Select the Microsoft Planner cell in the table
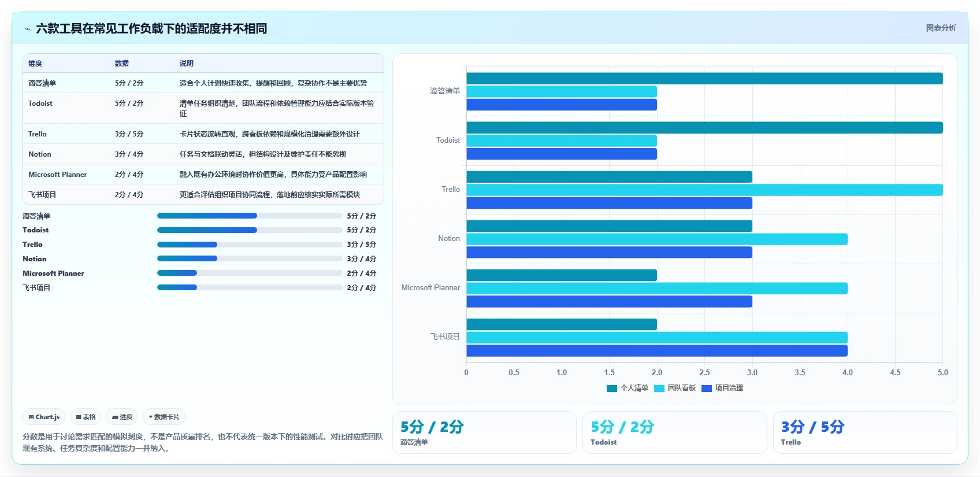The height and width of the screenshot is (477, 980). 58,175
